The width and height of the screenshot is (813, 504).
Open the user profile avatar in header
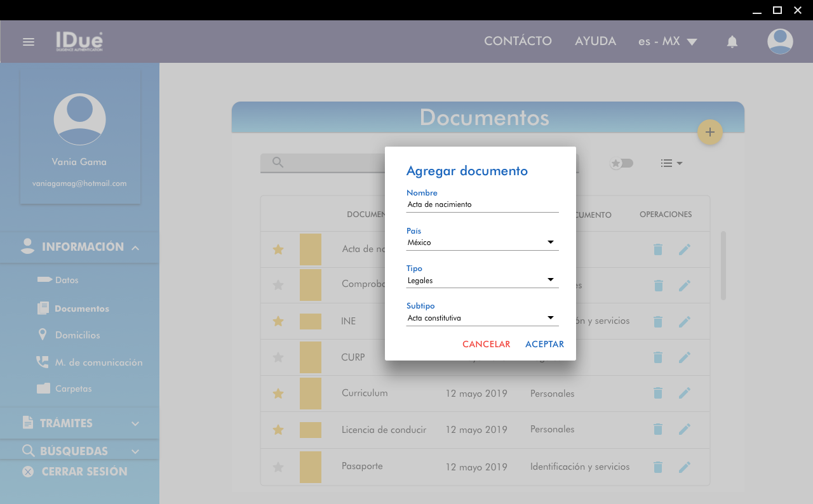(779, 42)
